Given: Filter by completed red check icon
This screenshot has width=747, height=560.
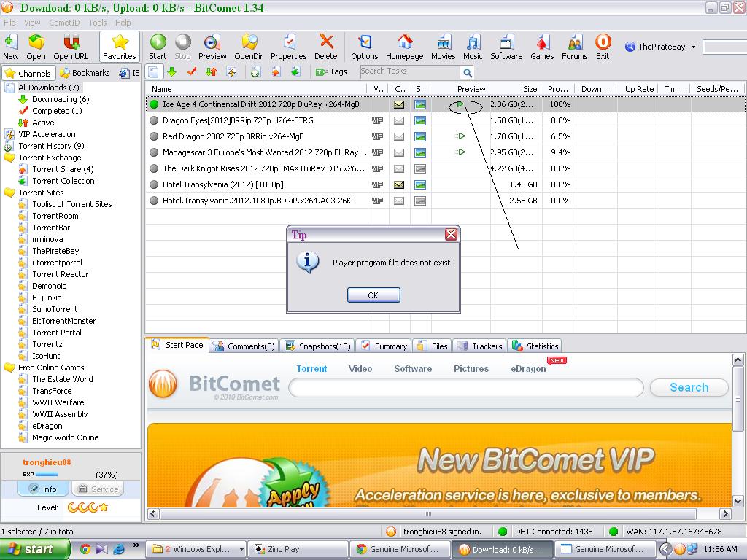Looking at the screenshot, I should [x=192, y=72].
